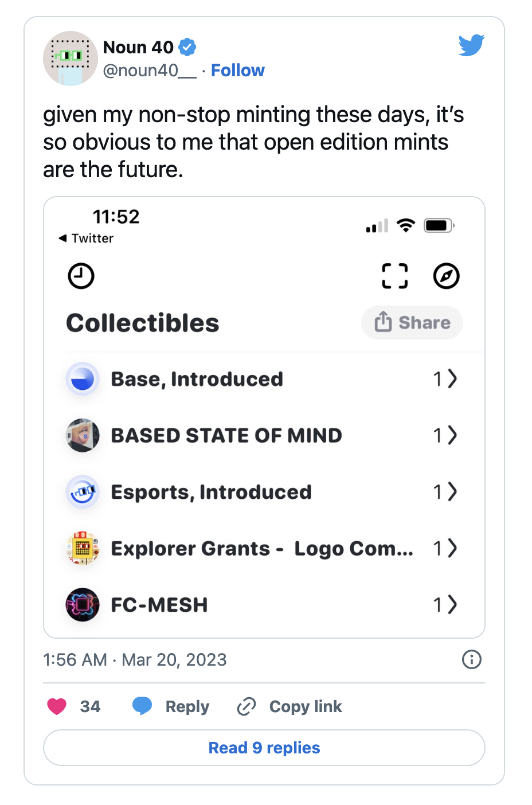Click the blue verified badge
The width and height of the screenshot is (532, 805).
(x=187, y=47)
